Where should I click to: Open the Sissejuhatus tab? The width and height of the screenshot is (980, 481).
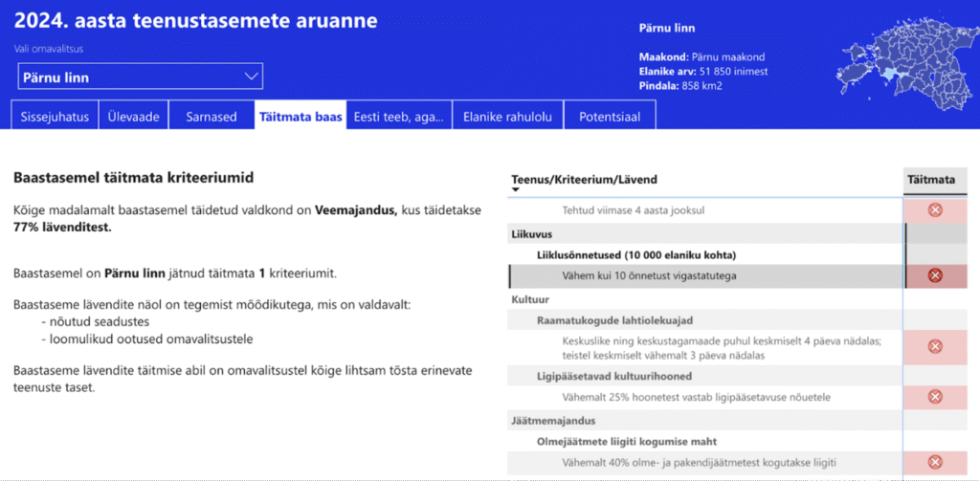[55, 117]
